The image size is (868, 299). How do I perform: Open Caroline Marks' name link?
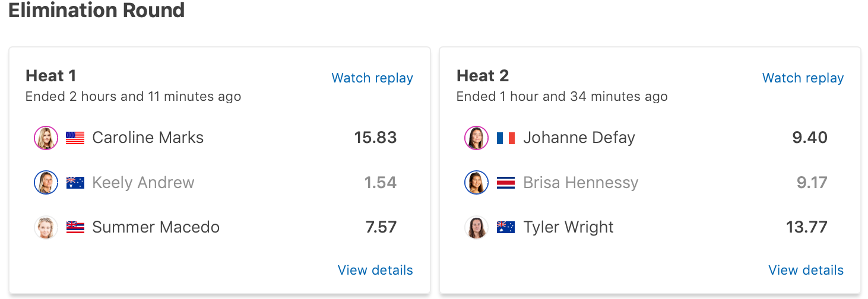(x=148, y=138)
